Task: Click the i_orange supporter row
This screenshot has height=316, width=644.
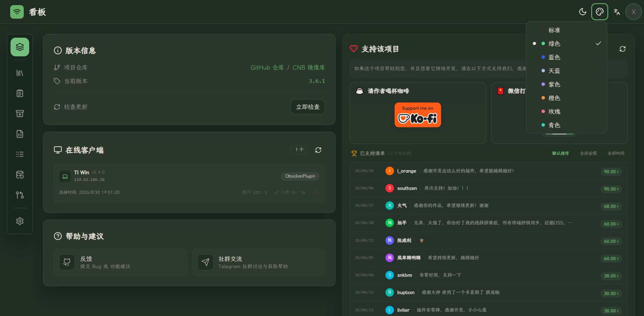Action: [488, 171]
